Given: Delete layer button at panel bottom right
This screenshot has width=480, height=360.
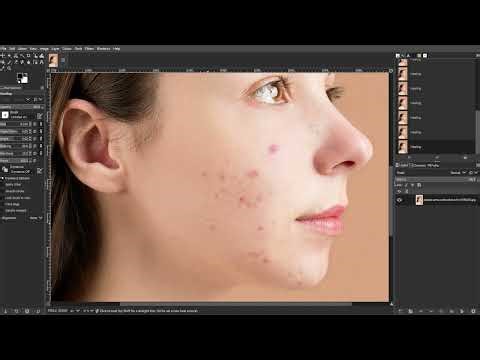Looking at the screenshot, I should (x=473, y=311).
